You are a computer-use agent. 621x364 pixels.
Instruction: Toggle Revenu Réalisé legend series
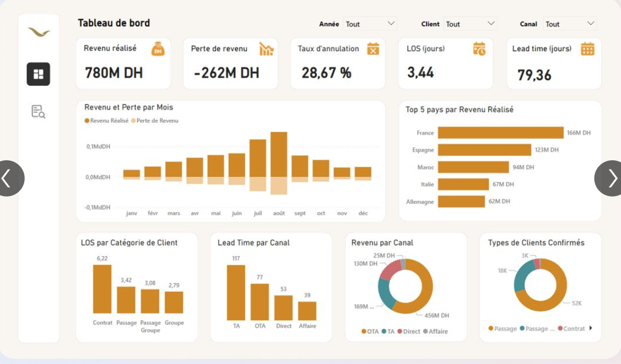106,121
